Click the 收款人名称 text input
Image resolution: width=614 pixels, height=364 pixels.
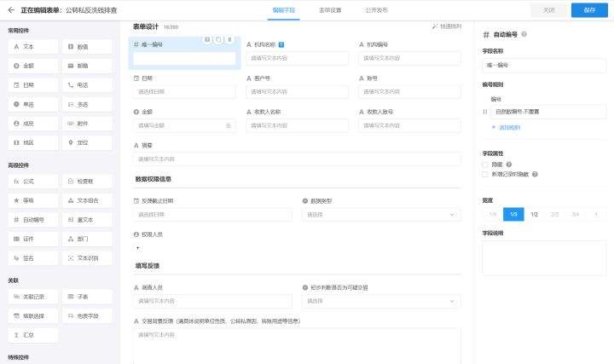point(298,125)
